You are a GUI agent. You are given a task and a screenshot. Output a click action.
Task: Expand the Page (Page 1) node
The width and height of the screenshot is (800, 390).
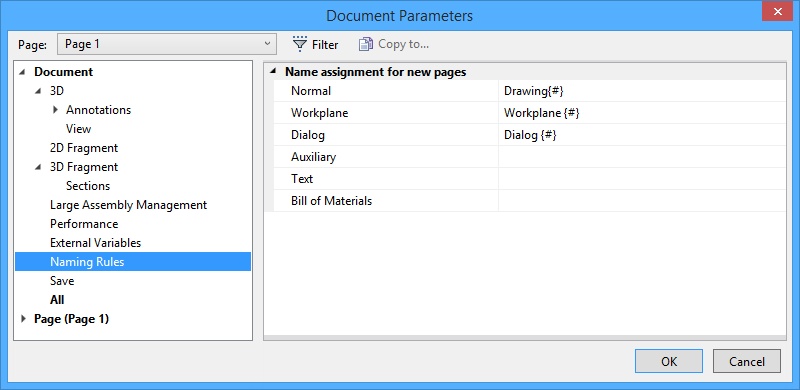tap(23, 319)
